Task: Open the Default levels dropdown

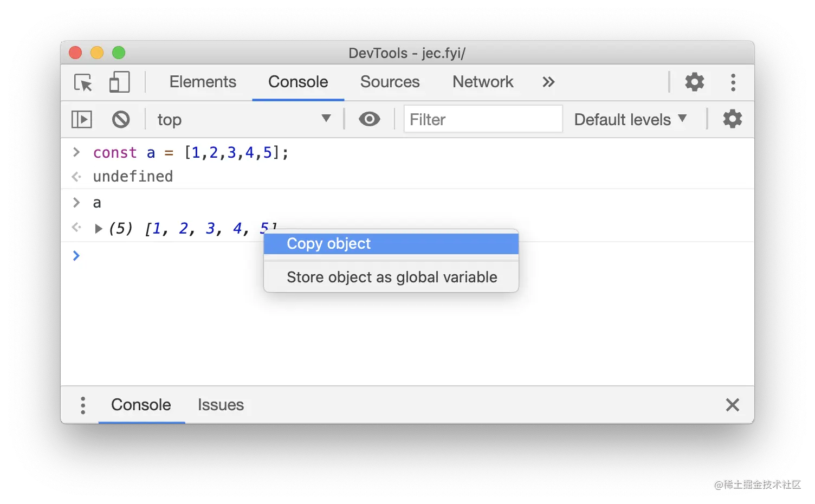Action: (630, 119)
